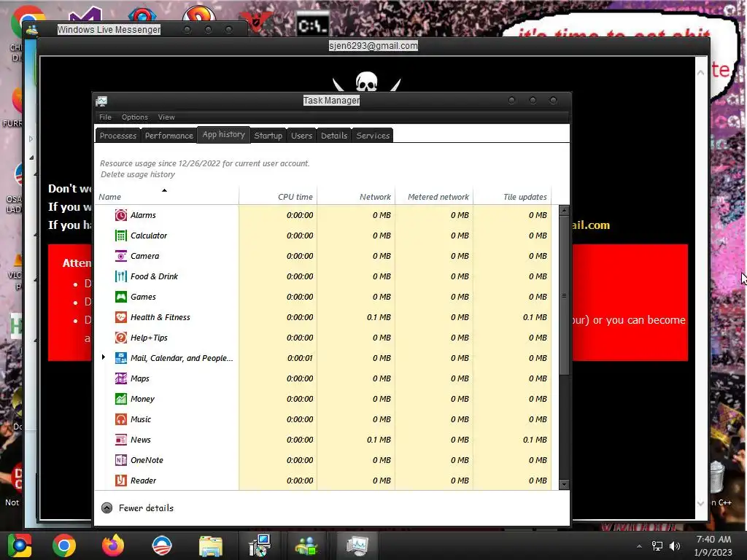Open Firefox from the taskbar
747x560 pixels.
pos(113,545)
